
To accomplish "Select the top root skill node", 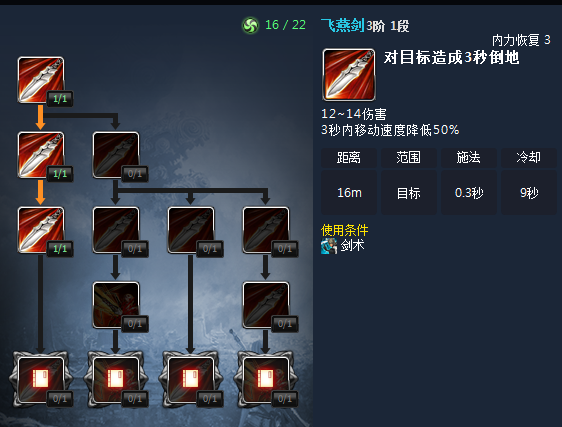I will [x=41, y=80].
